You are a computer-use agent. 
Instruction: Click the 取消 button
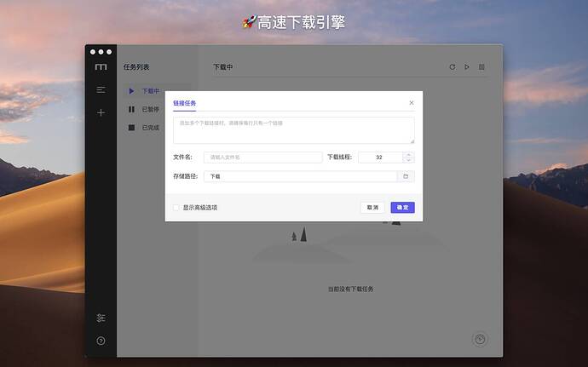pos(372,207)
